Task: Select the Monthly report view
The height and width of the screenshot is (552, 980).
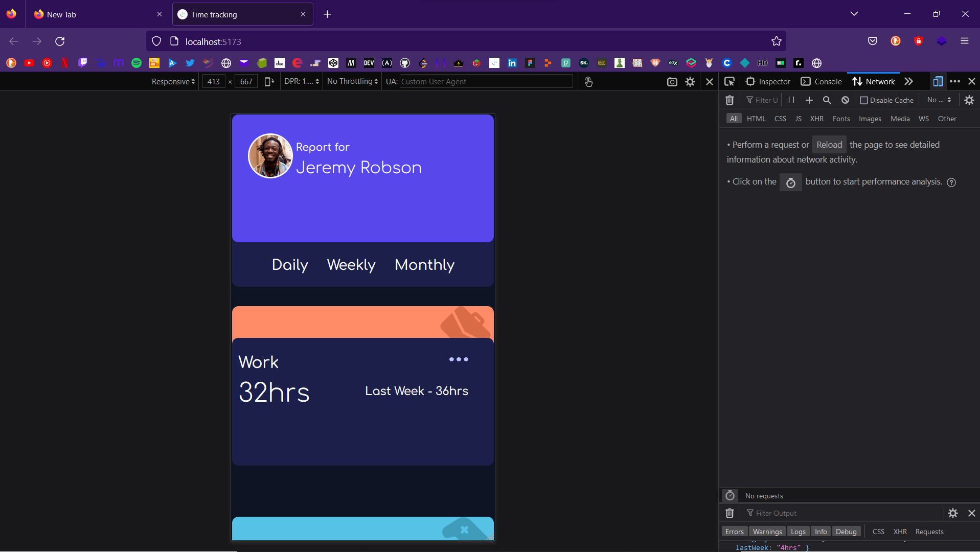Action: click(x=424, y=265)
